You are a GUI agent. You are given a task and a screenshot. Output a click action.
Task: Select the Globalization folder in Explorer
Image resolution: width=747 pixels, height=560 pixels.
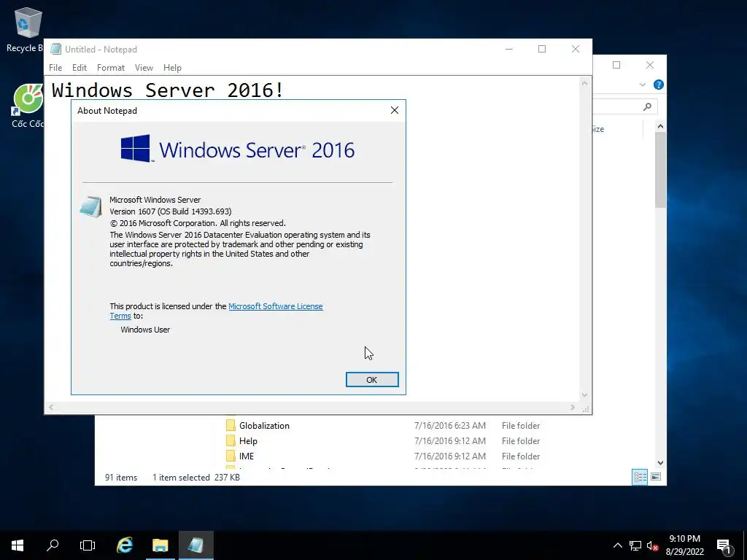[x=264, y=426]
